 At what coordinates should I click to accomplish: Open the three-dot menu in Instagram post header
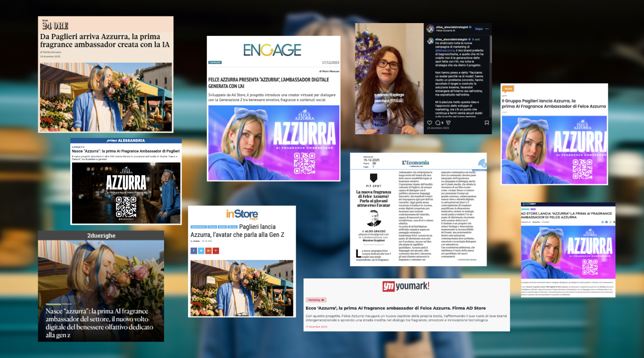487,29
